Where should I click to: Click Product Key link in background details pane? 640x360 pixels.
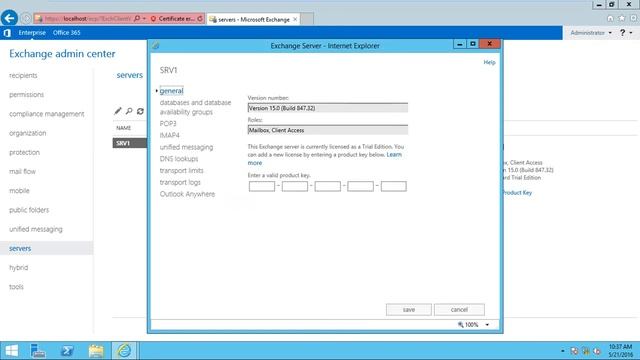(517, 193)
